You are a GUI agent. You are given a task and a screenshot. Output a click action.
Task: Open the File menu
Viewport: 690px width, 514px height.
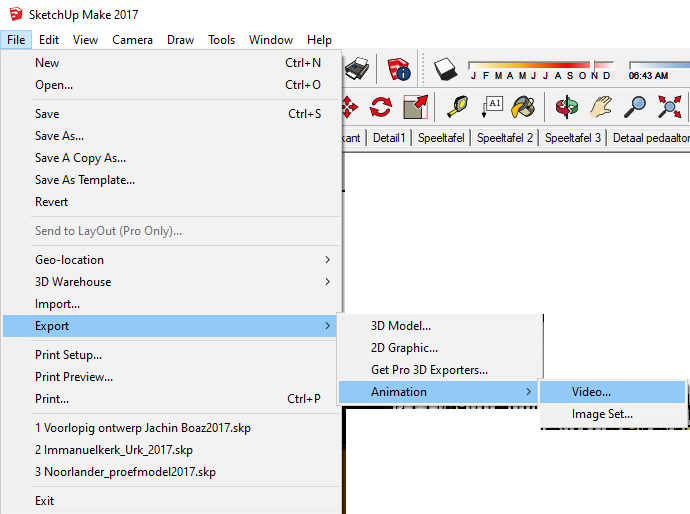pyautogui.click(x=16, y=40)
